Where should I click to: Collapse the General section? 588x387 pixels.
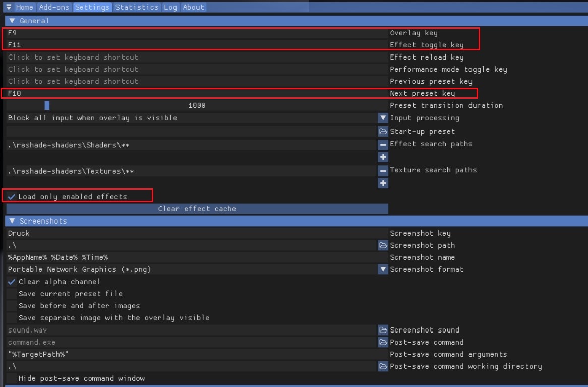[13, 21]
